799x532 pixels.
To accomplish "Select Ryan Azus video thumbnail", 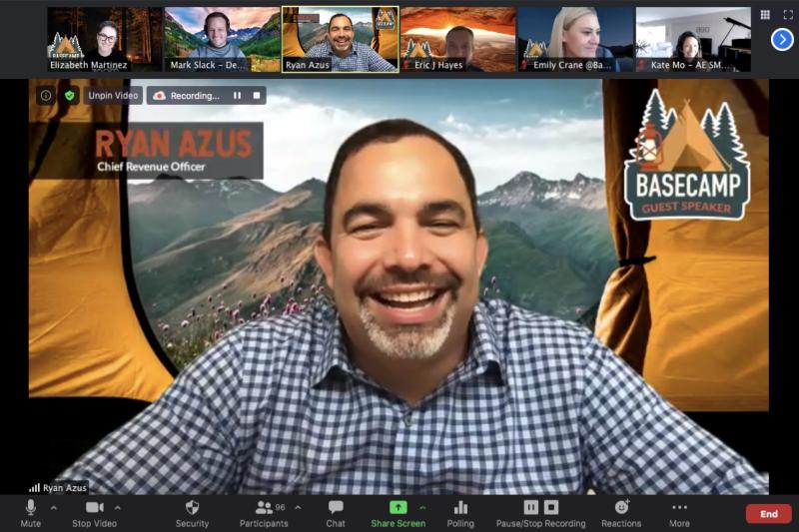I will 341,39.
